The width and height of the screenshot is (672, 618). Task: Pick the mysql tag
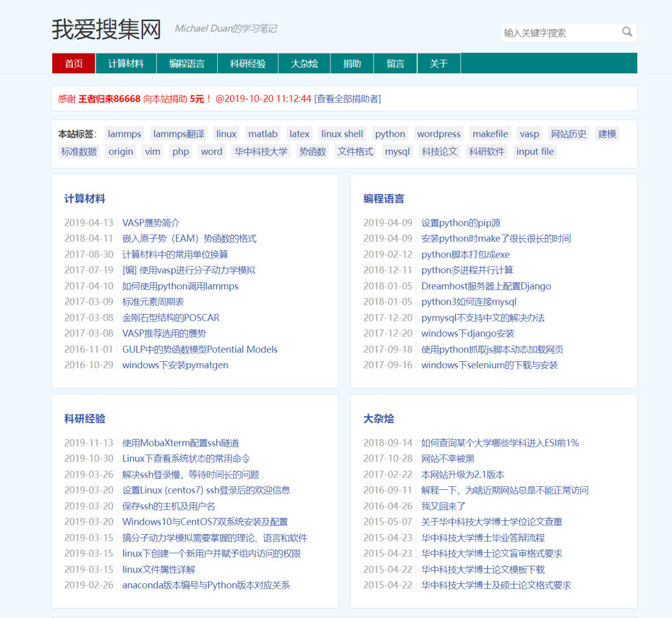point(397,152)
